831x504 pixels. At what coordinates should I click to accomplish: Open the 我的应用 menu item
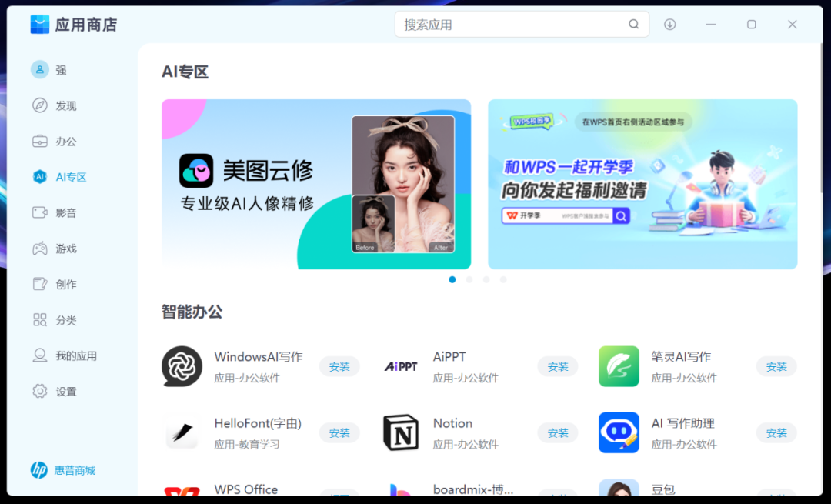76,356
